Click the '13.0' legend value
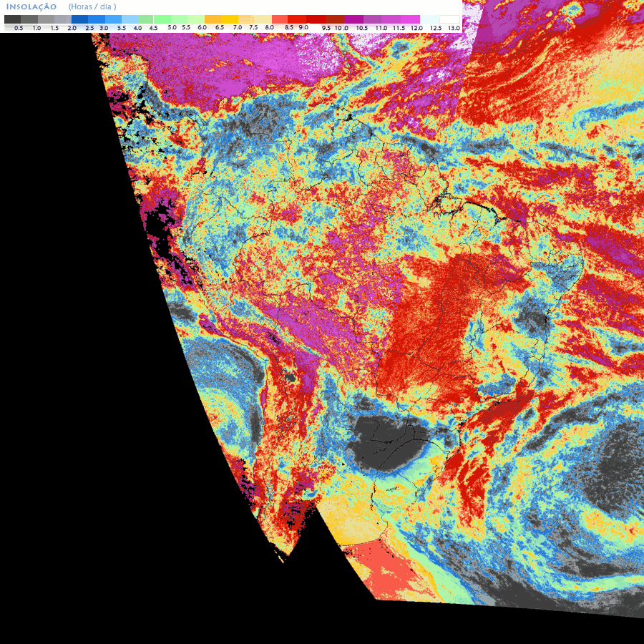Image resolution: width=644 pixels, height=644 pixels. [454, 28]
